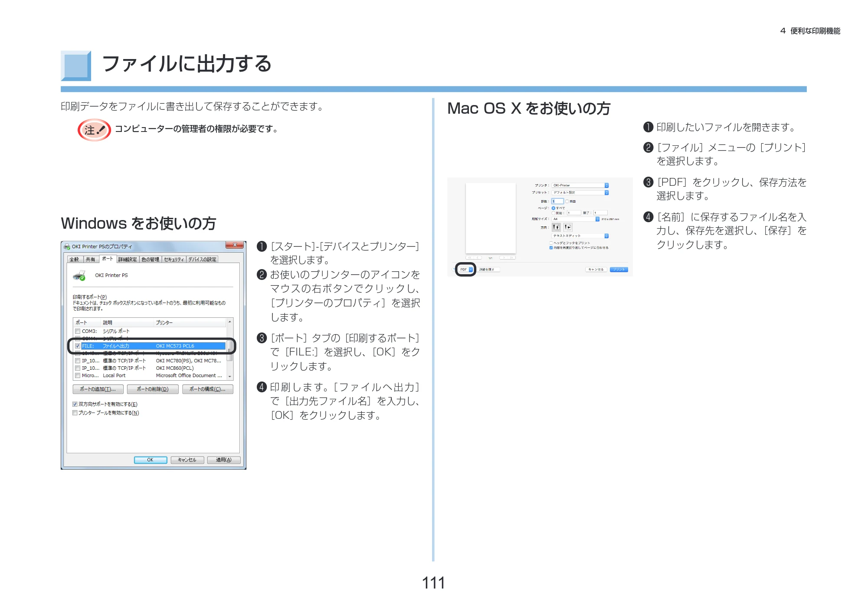The width and height of the screenshot is (868, 615).
Task: Switch to the 色の管理 tab
Action: (x=150, y=260)
